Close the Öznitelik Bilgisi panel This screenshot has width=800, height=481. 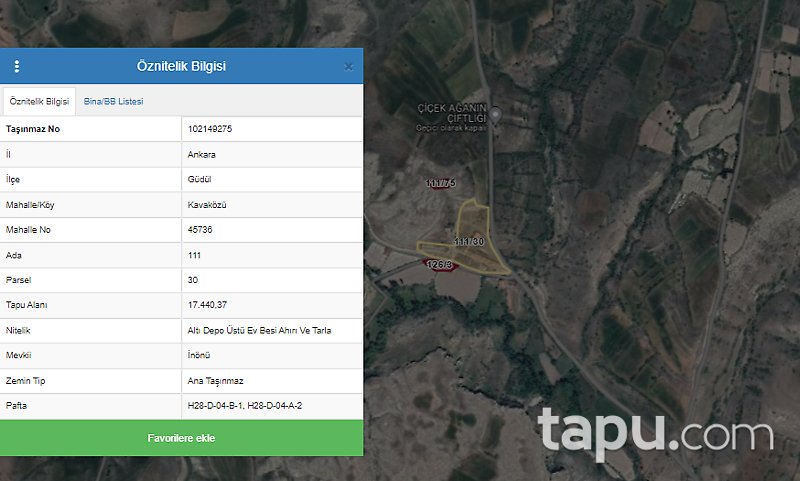pyautogui.click(x=348, y=67)
